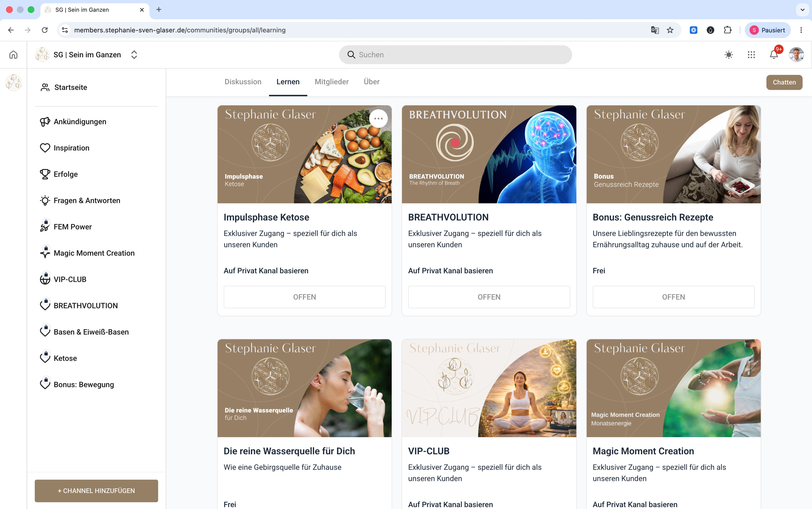Image resolution: width=812 pixels, height=509 pixels.
Task: Click + CHANNEL HINZUFÜGEN button
Action: point(96,491)
